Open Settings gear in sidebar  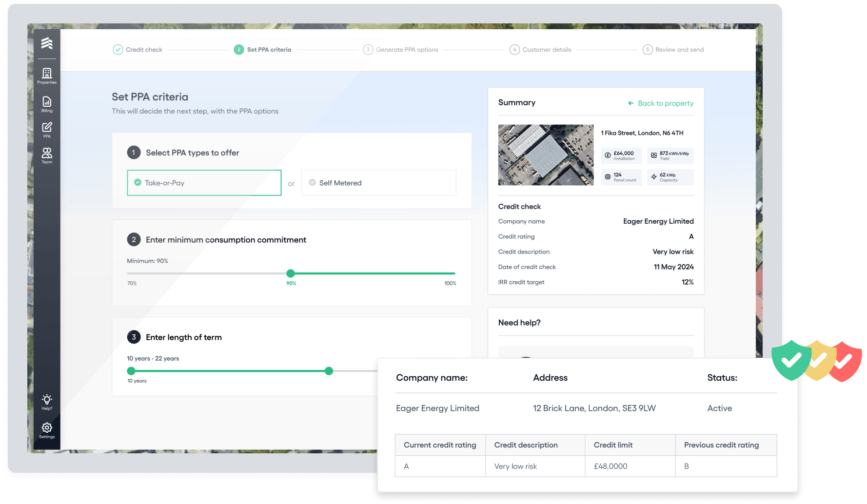point(47,430)
